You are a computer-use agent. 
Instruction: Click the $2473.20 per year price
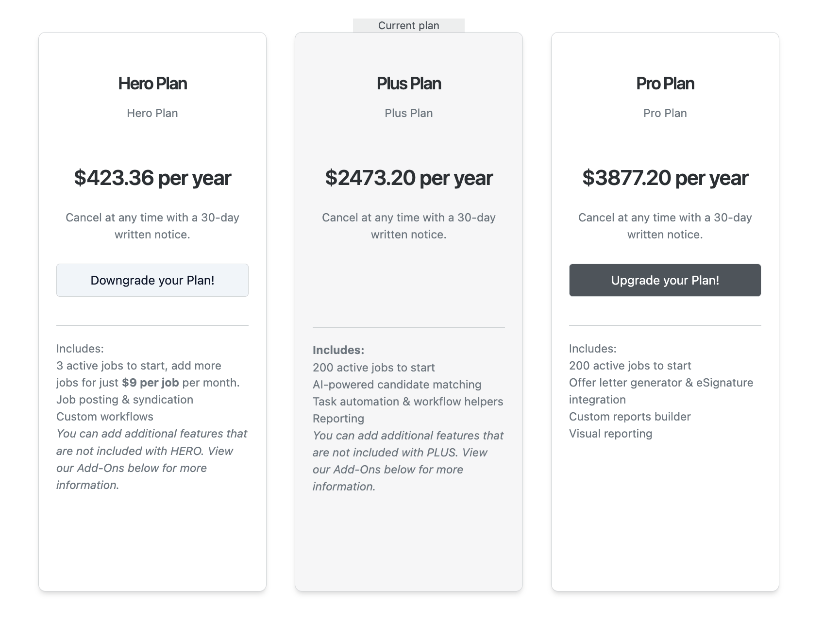[408, 178]
